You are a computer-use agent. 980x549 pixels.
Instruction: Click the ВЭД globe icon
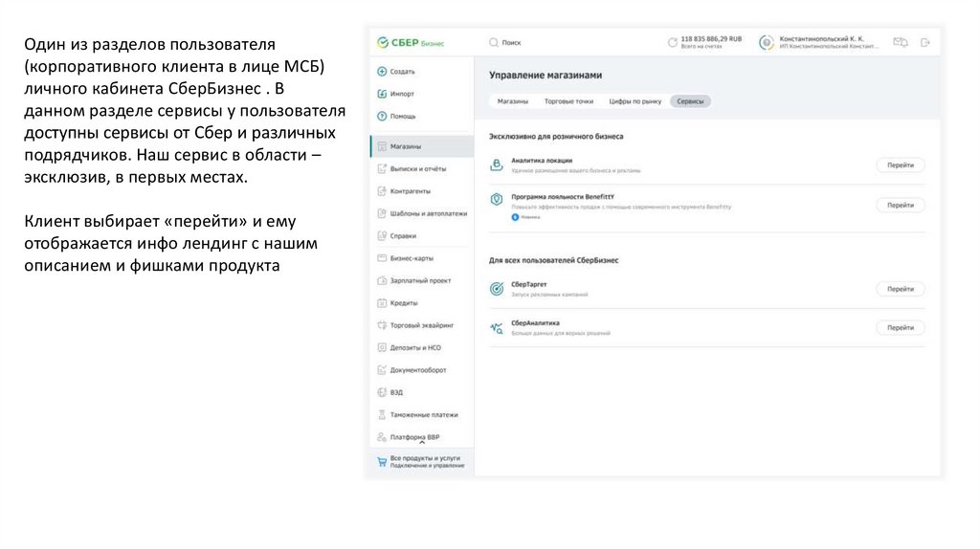pyautogui.click(x=382, y=392)
